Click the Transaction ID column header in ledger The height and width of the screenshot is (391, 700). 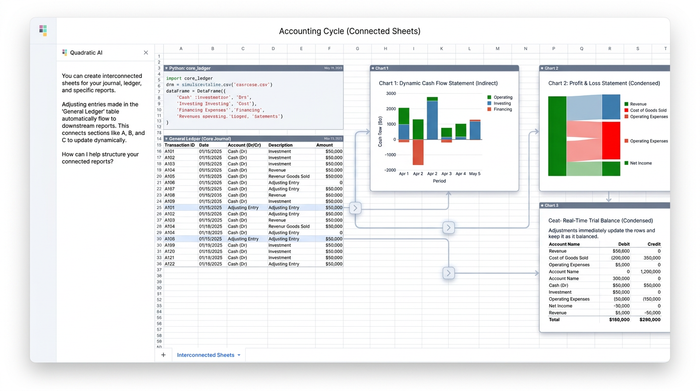[x=179, y=145]
